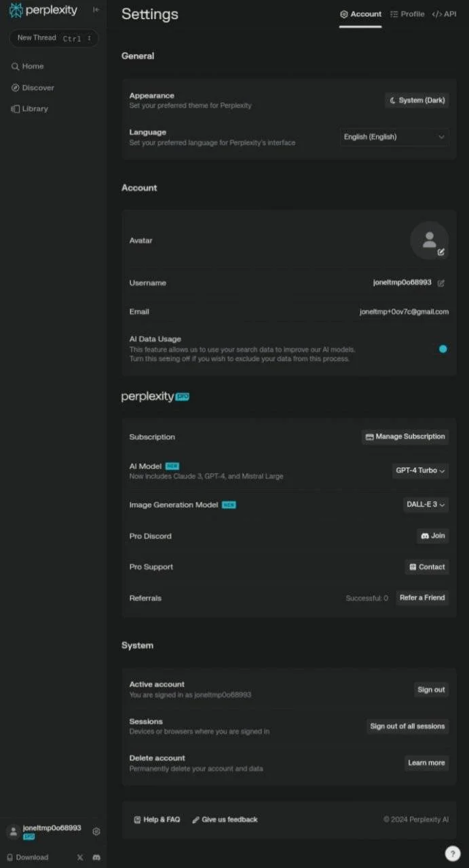
Task: Open Help & FAQ link
Action: click(157, 820)
